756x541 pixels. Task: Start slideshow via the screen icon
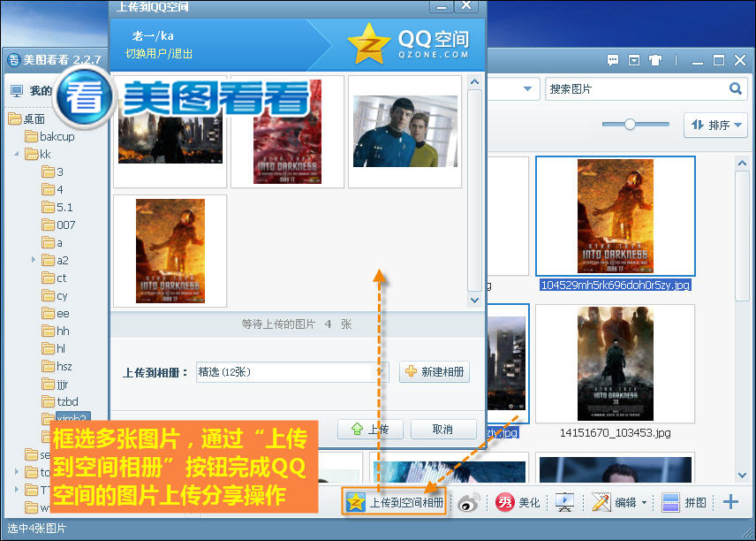(564, 503)
